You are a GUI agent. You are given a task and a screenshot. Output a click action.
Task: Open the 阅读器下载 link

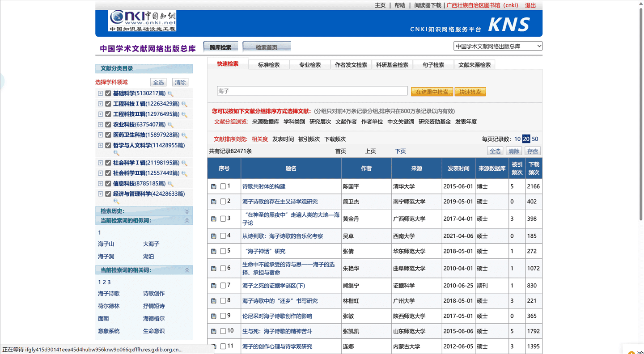tap(428, 5)
